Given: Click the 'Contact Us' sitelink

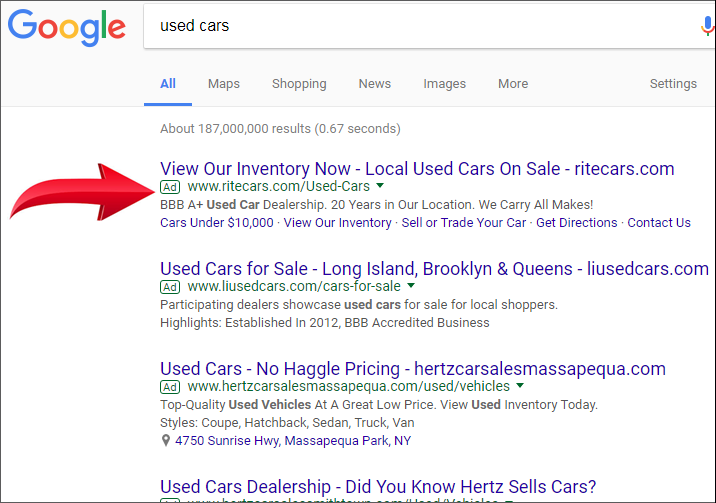Looking at the screenshot, I should pos(659,223).
